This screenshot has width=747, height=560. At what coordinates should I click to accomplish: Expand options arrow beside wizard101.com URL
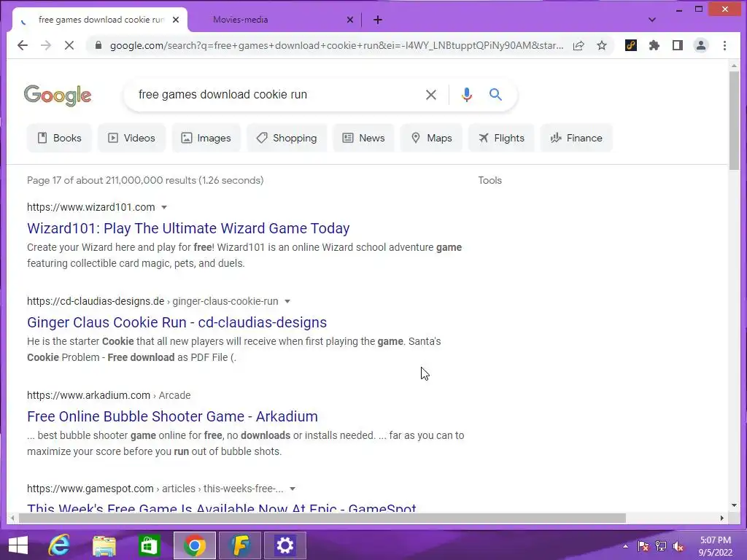coord(164,207)
